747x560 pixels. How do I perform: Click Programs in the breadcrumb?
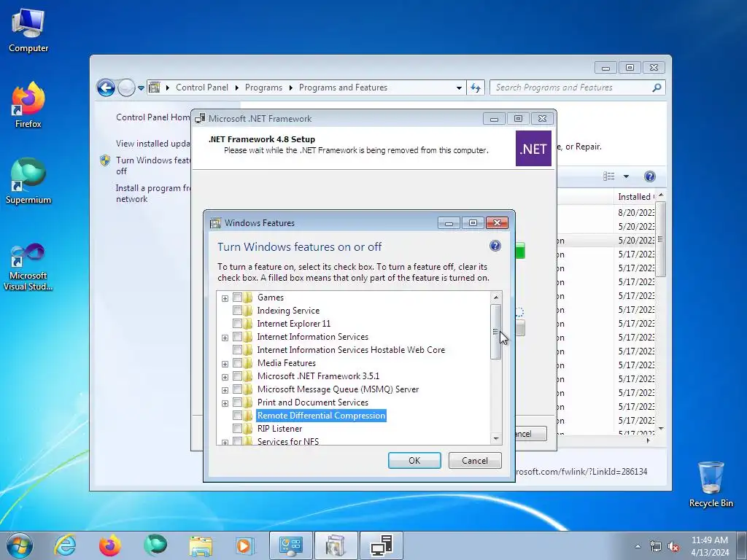[x=263, y=87]
